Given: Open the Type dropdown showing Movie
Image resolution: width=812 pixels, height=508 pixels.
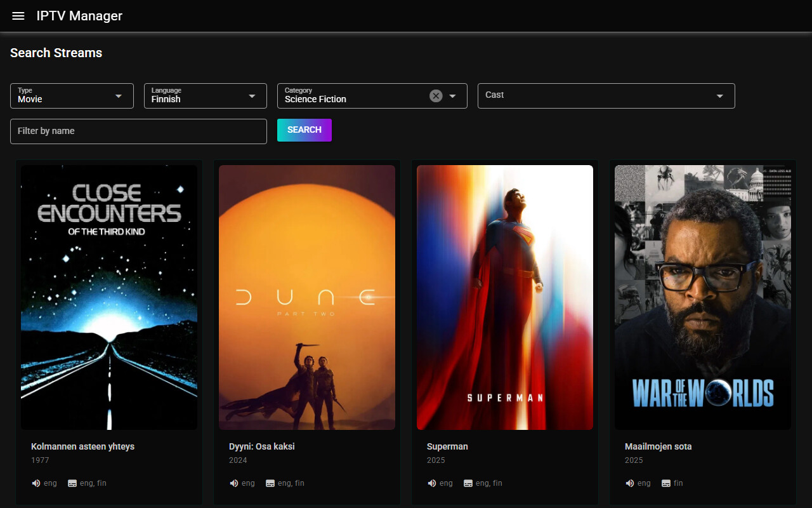Looking at the screenshot, I should click(x=72, y=96).
